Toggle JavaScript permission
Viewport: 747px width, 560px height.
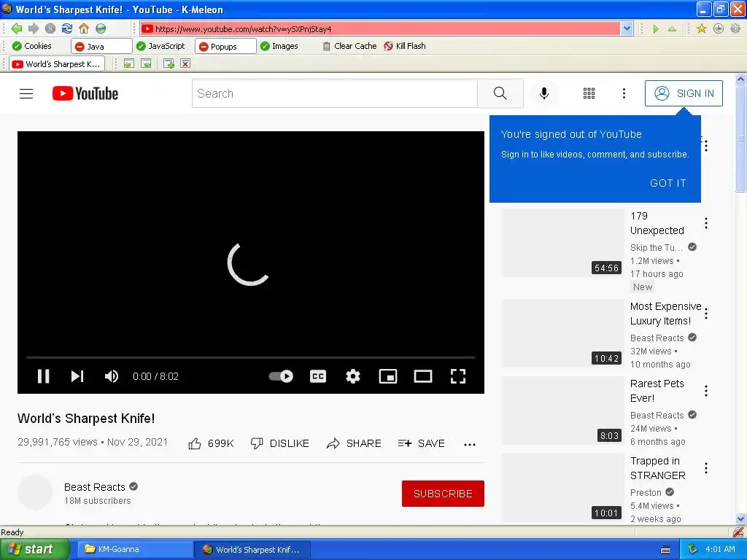(160, 46)
